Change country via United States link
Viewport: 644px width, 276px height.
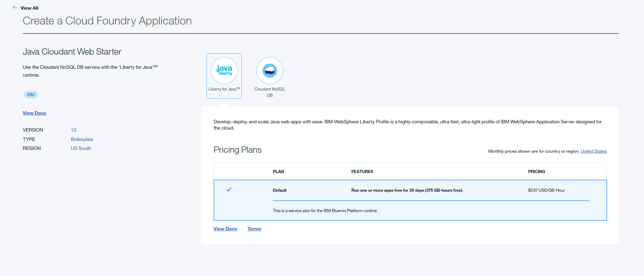pyautogui.click(x=594, y=151)
